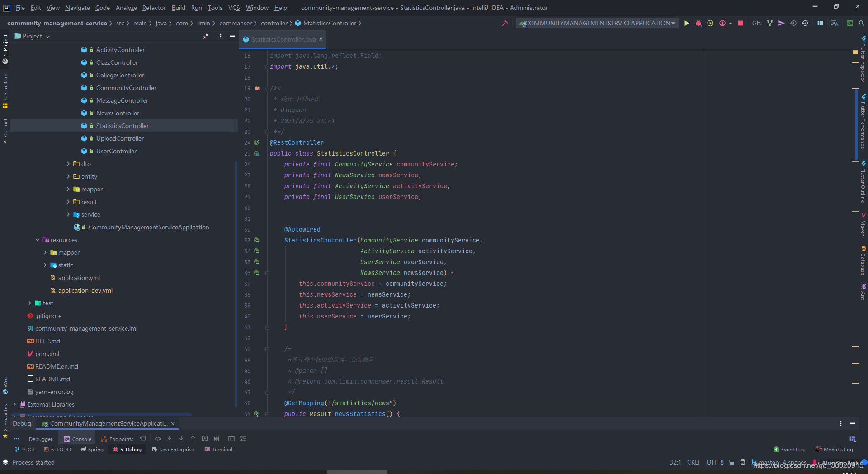The width and height of the screenshot is (868, 474).
Task: Click Git update project branch icon
Action: [x=770, y=23]
